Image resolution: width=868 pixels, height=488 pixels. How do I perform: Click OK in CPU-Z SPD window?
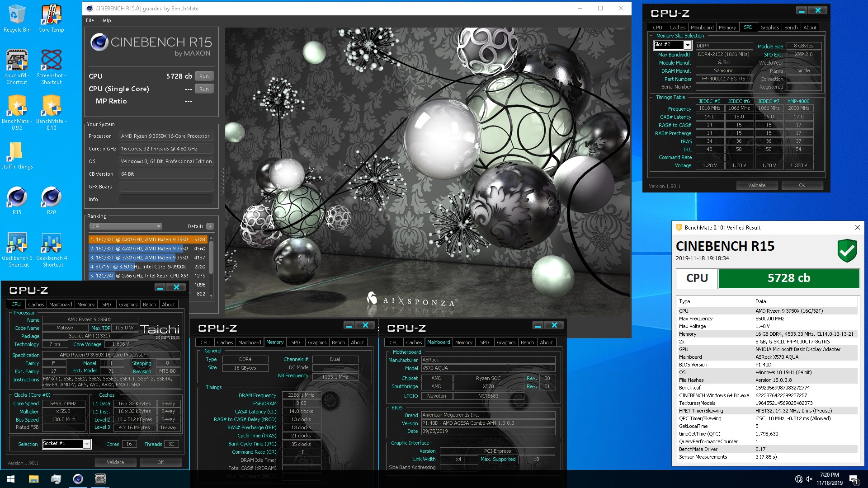(x=802, y=185)
